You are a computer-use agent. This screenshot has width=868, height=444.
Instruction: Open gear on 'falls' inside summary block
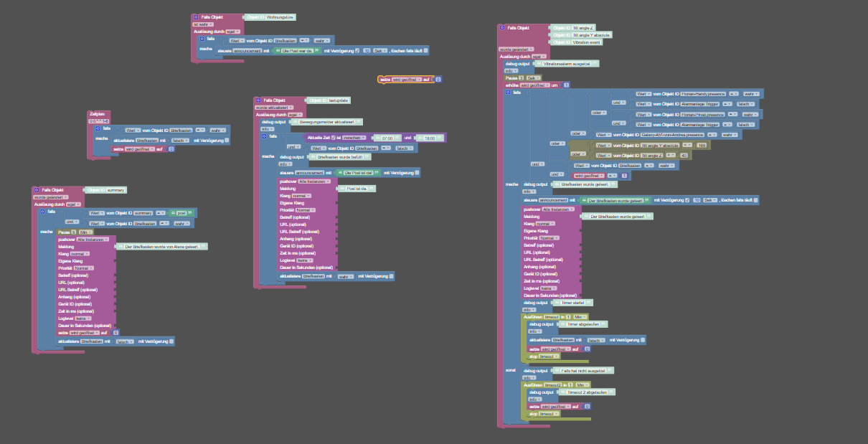[43, 212]
